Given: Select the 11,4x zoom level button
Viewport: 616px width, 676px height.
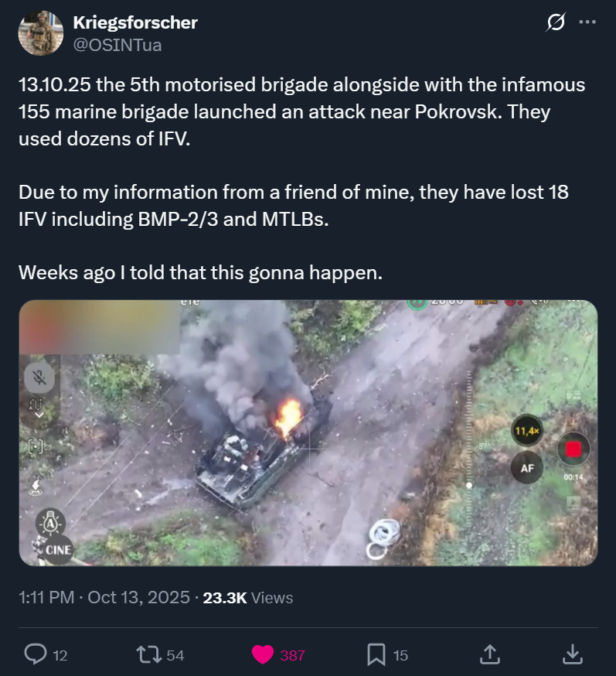Looking at the screenshot, I should (x=526, y=431).
